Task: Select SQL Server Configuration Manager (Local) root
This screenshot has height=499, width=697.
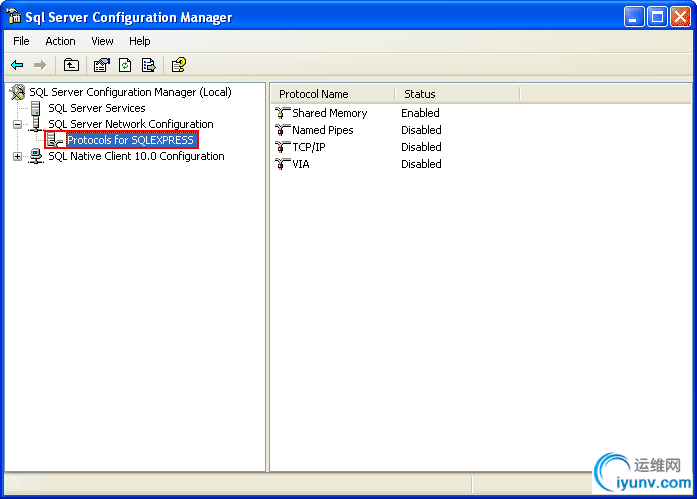Action: click(130, 92)
